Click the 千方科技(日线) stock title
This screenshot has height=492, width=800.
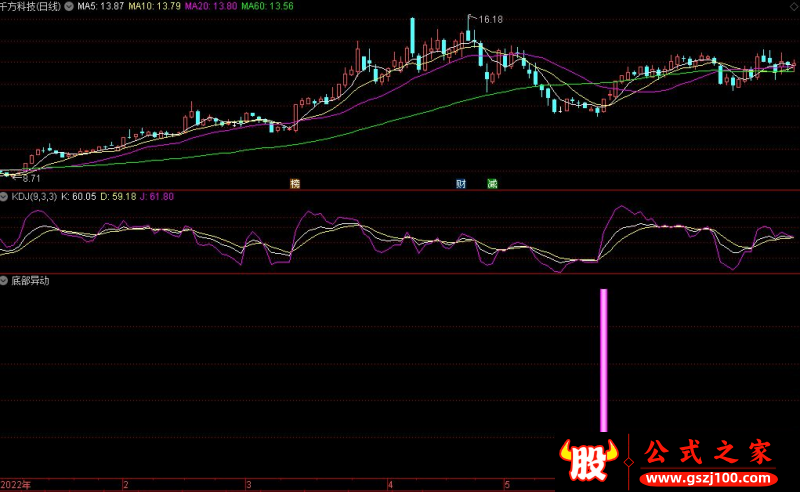click(30, 6)
